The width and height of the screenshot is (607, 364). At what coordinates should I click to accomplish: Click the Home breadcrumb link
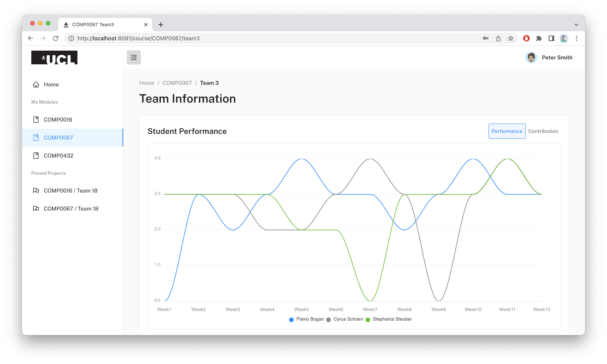[x=147, y=83]
